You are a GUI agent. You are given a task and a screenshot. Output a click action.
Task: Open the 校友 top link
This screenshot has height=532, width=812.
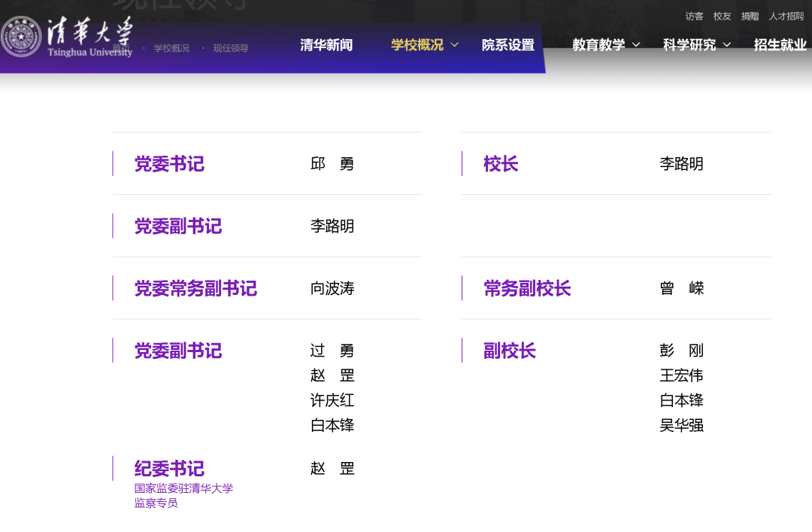click(722, 17)
